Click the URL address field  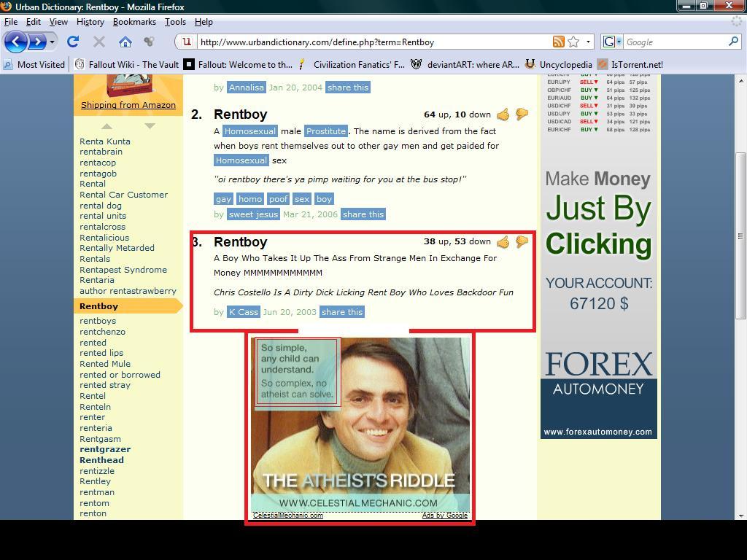tap(373, 42)
